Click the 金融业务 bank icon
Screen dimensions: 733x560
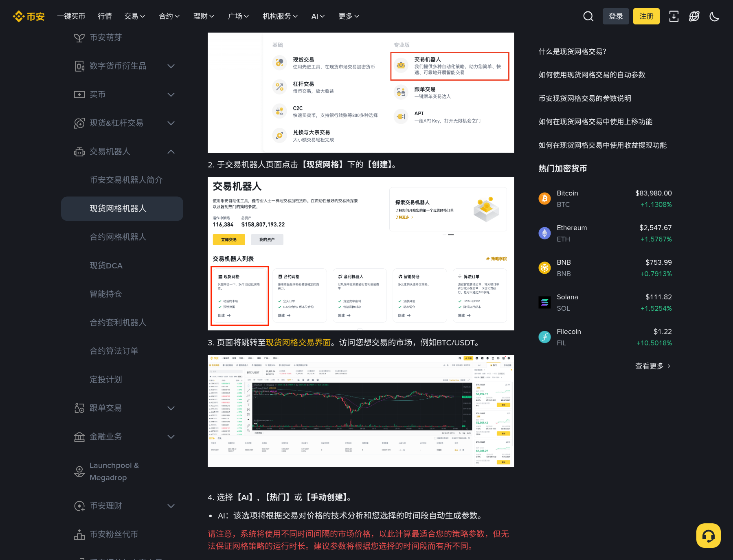(x=79, y=437)
